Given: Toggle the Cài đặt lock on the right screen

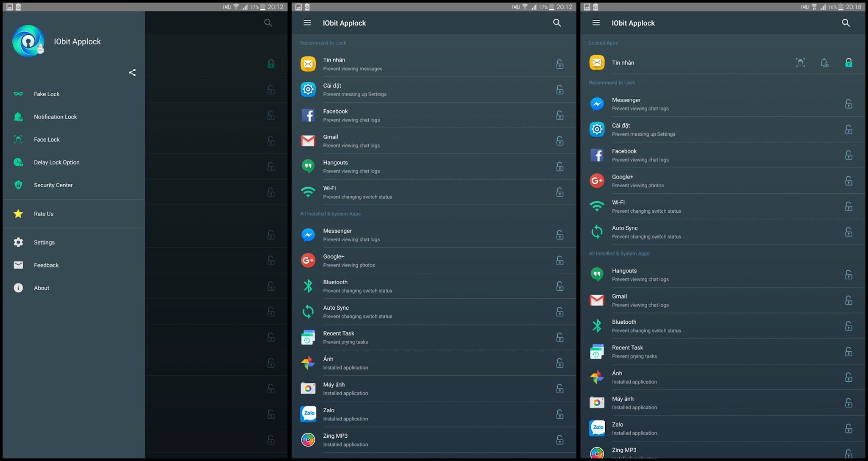Looking at the screenshot, I should click(849, 130).
